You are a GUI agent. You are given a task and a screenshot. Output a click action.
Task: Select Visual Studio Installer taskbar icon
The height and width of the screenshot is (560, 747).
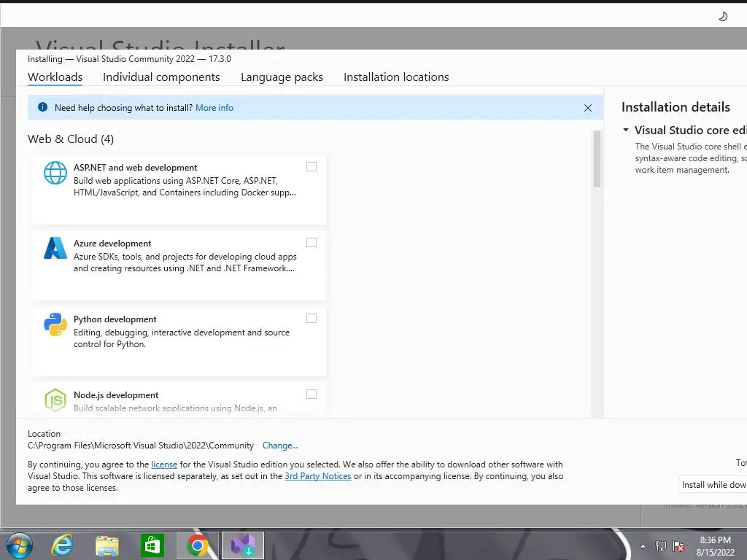tap(243, 545)
